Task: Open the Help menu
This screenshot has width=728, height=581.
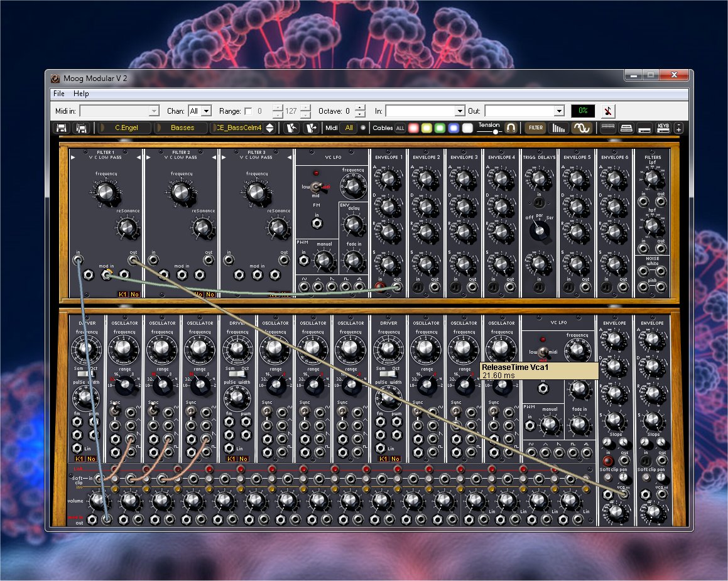Action: 81,94
